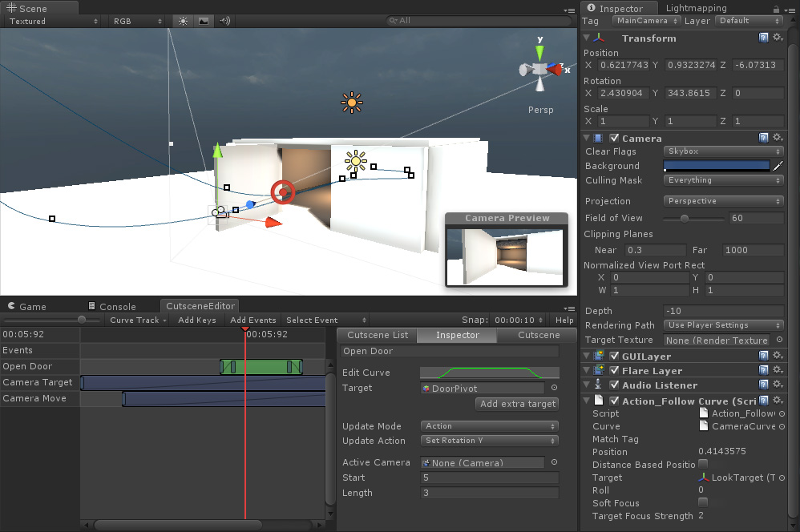Image resolution: width=800 pixels, height=532 pixels.
Task: Click object picker next to DoorPivot target
Action: point(554,388)
